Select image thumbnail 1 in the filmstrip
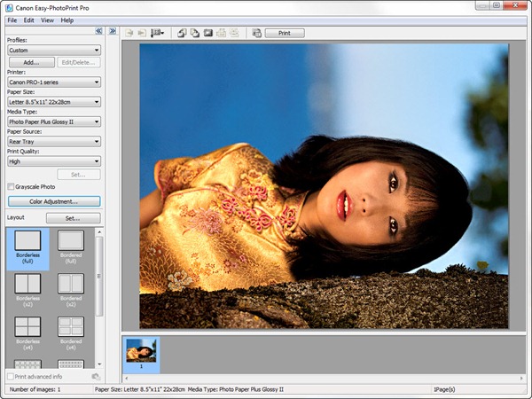Viewport: 532px width, 399px height. pyautogui.click(x=140, y=352)
